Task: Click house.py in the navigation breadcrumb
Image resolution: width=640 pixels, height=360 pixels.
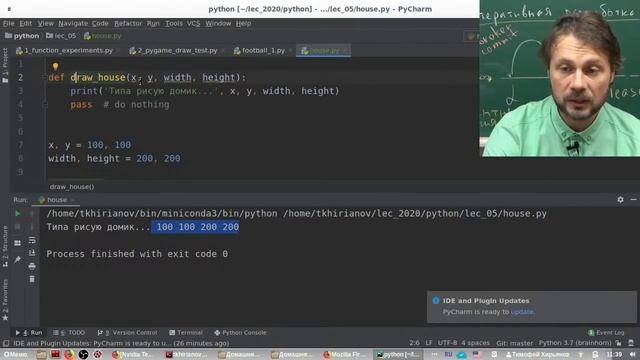Action: 103,36
